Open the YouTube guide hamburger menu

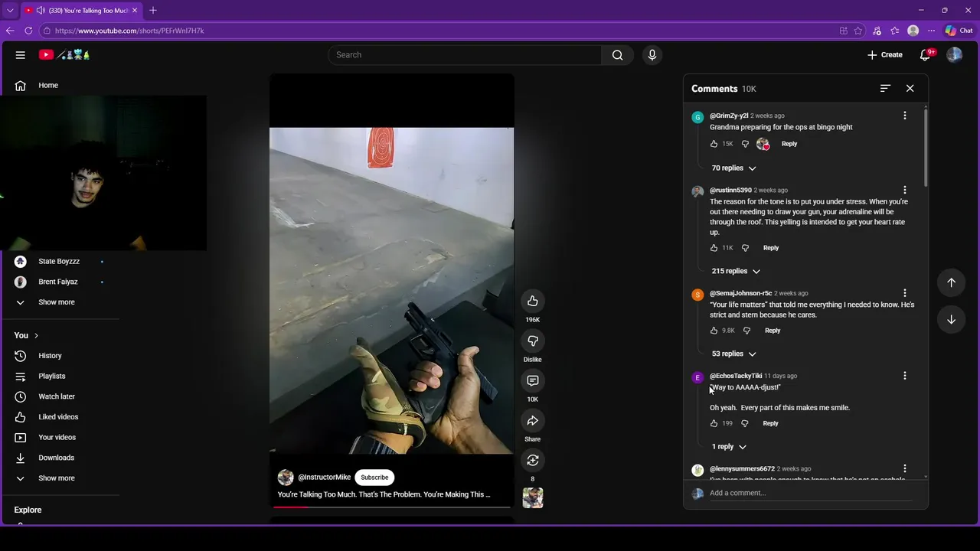21,55
